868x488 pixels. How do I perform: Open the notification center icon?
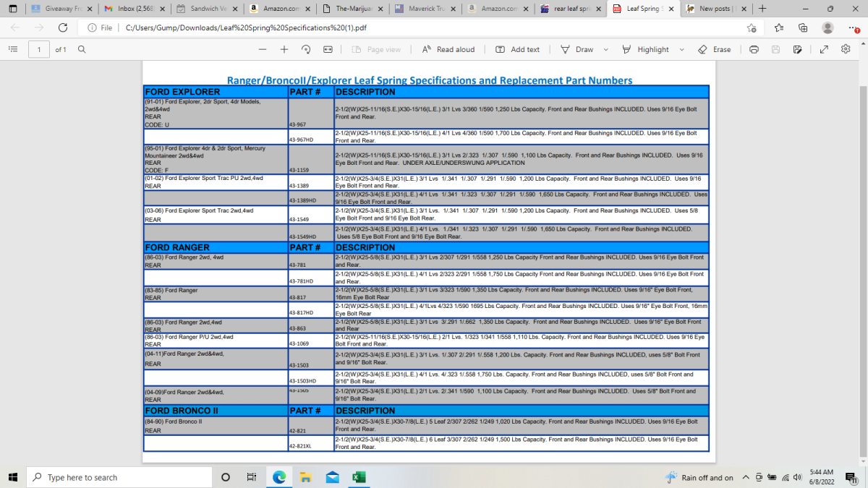850,477
